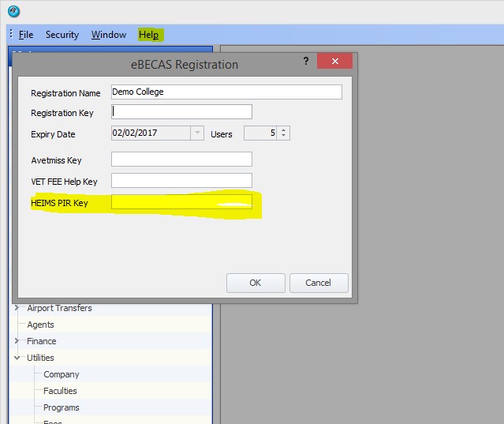The image size is (504, 424).
Task: Select the highlighted HEIMS PIR Key field
Action: (x=181, y=203)
